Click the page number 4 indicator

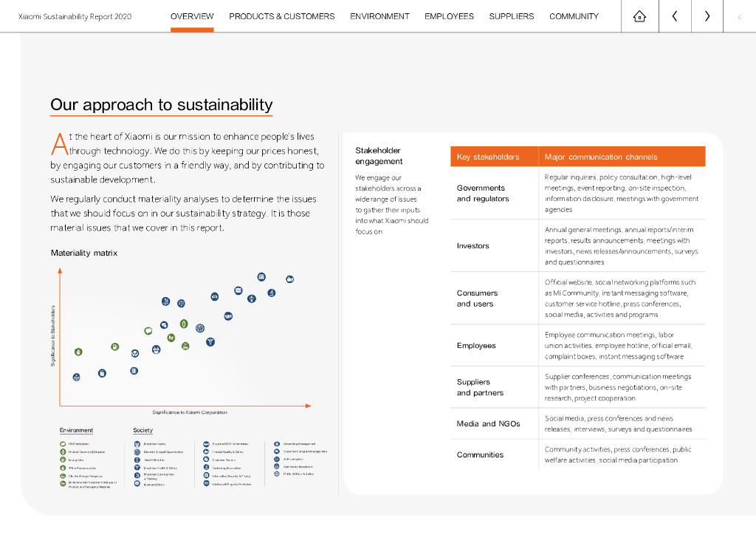coord(739,17)
